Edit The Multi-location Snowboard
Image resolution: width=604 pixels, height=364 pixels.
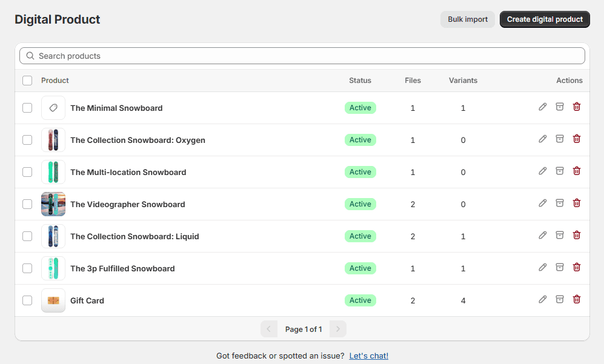[543, 171]
